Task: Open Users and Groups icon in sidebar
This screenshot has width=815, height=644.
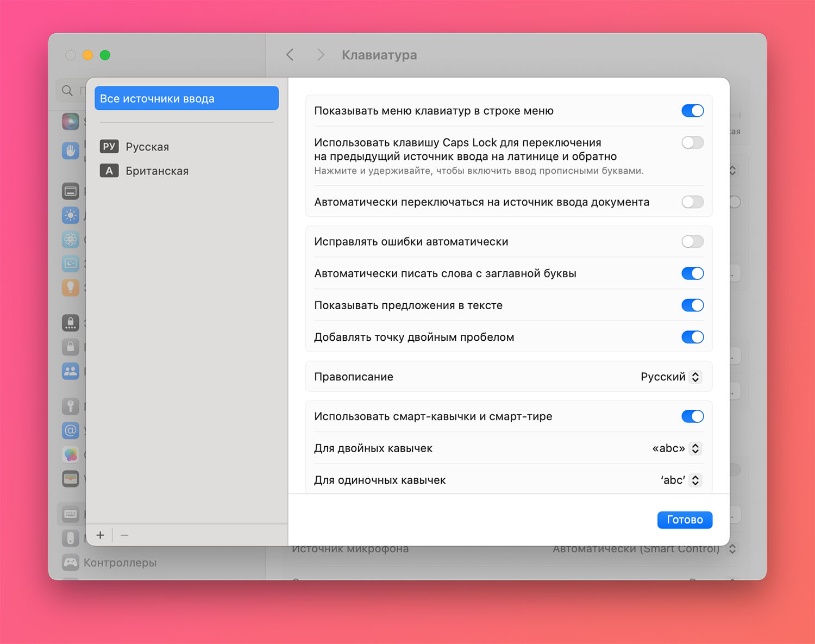Action: pyautogui.click(x=70, y=371)
